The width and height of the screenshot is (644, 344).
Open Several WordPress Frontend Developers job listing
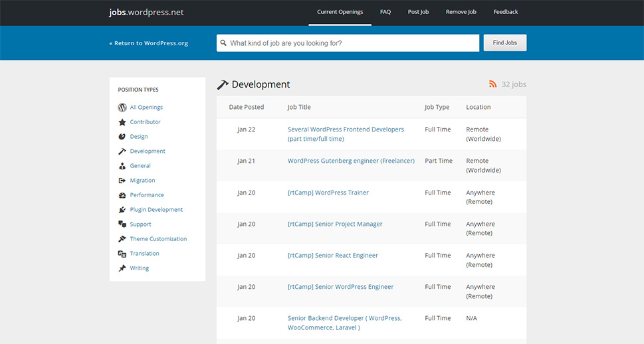[x=346, y=134]
